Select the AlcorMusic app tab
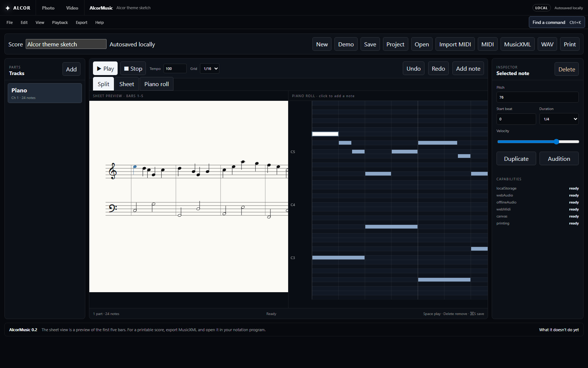The height and width of the screenshot is (368, 588). point(101,8)
